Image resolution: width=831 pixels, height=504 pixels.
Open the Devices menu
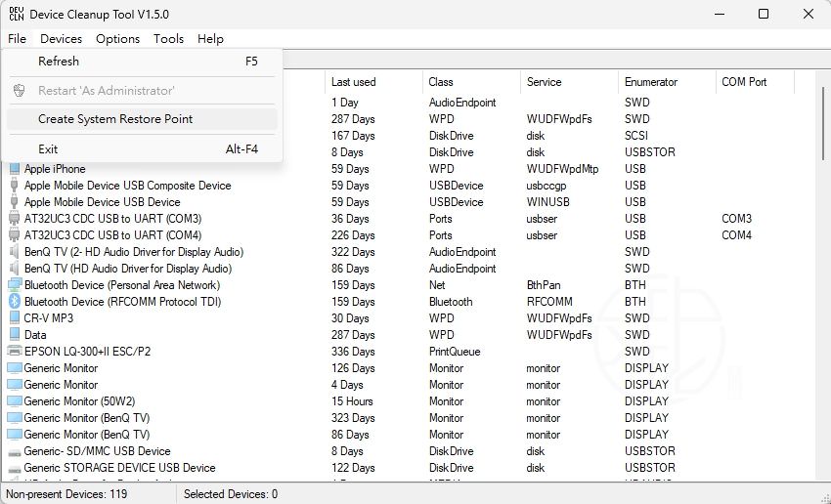(61, 39)
